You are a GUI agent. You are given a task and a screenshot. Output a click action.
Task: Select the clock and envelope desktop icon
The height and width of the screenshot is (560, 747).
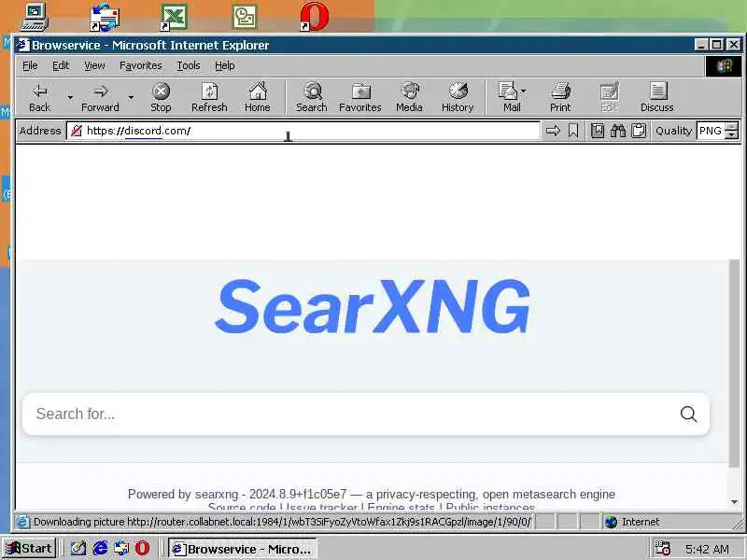245,17
